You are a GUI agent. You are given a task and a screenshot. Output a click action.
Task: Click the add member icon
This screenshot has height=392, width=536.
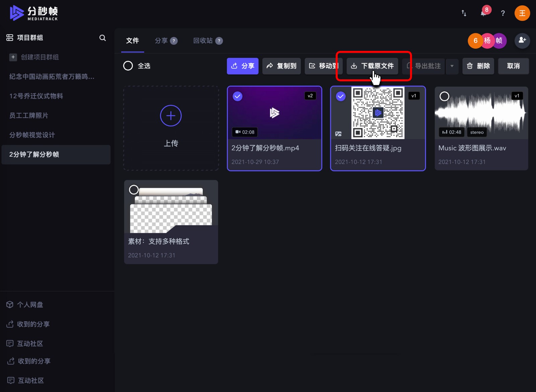coord(522,41)
